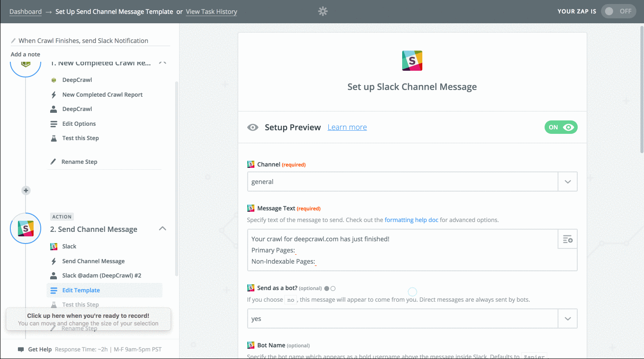The height and width of the screenshot is (359, 644).
Task: Open View Task History
Action: (x=211, y=12)
